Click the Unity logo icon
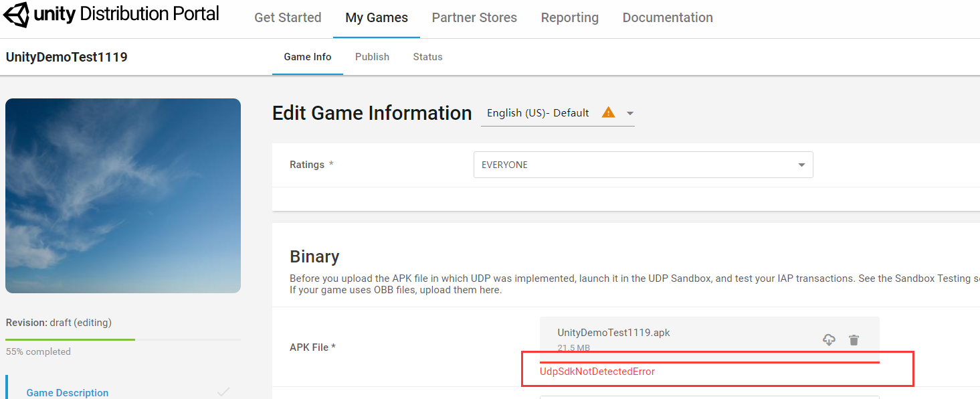 click(x=17, y=15)
